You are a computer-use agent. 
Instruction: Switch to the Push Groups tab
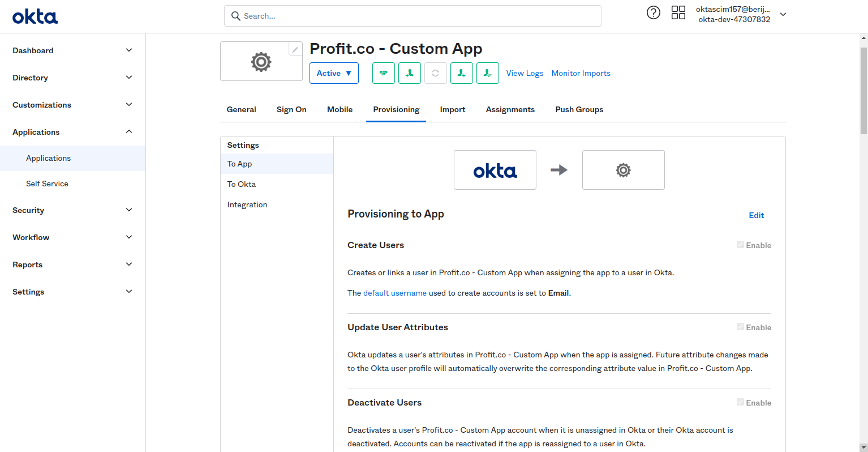[579, 109]
